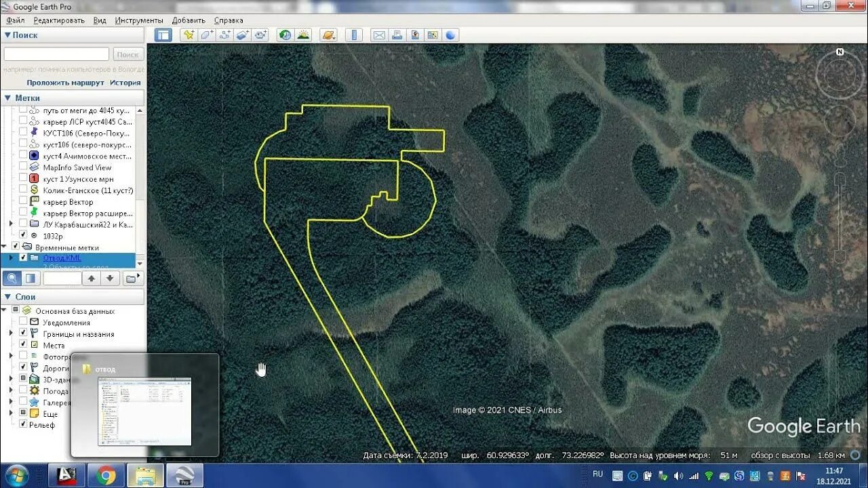Click the 'История' link

125,83
